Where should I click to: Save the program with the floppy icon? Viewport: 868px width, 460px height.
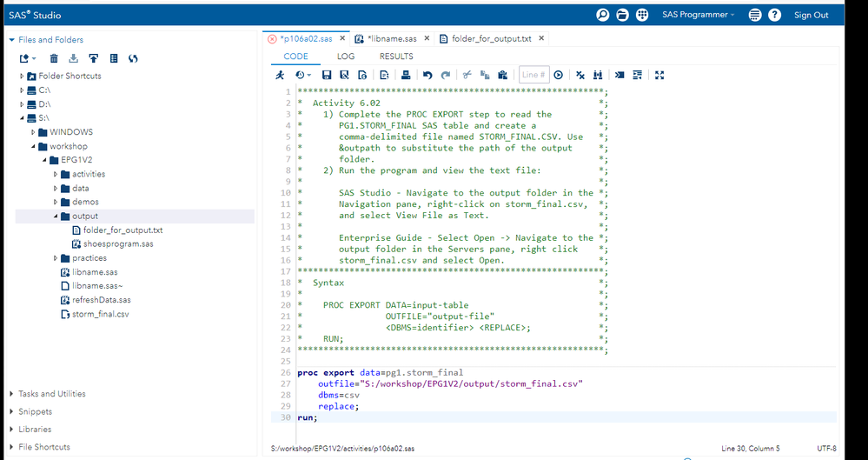(x=327, y=75)
